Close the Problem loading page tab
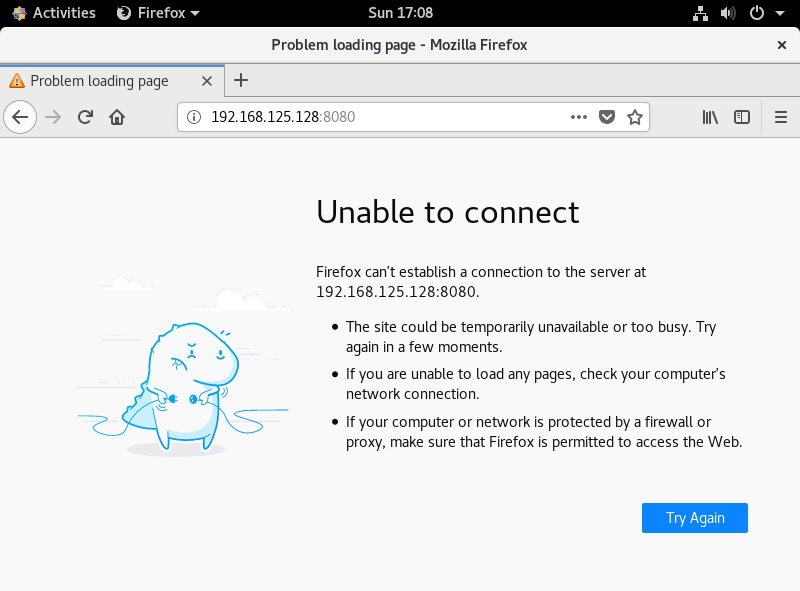This screenshot has height=591, width=800. coord(207,81)
